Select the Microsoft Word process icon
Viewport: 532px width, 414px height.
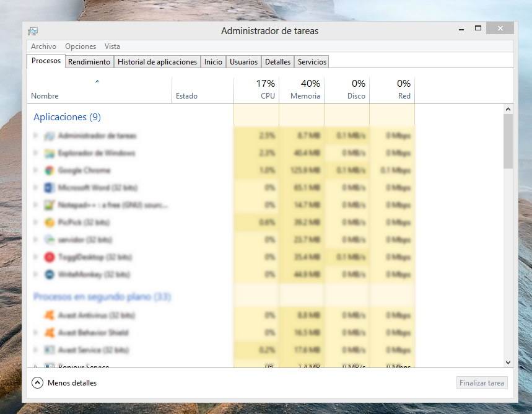[49, 188]
